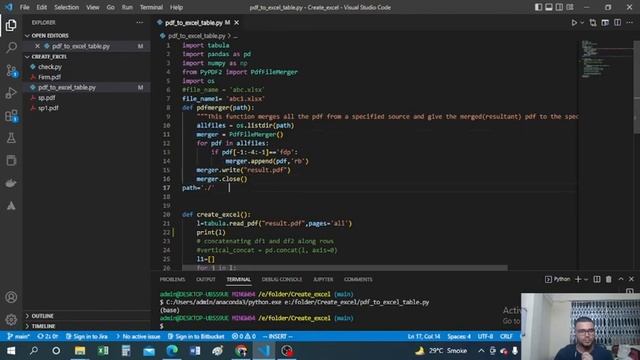The height and width of the screenshot is (360, 640).
Task: Open the Search view in activity bar
Action: tap(11, 47)
